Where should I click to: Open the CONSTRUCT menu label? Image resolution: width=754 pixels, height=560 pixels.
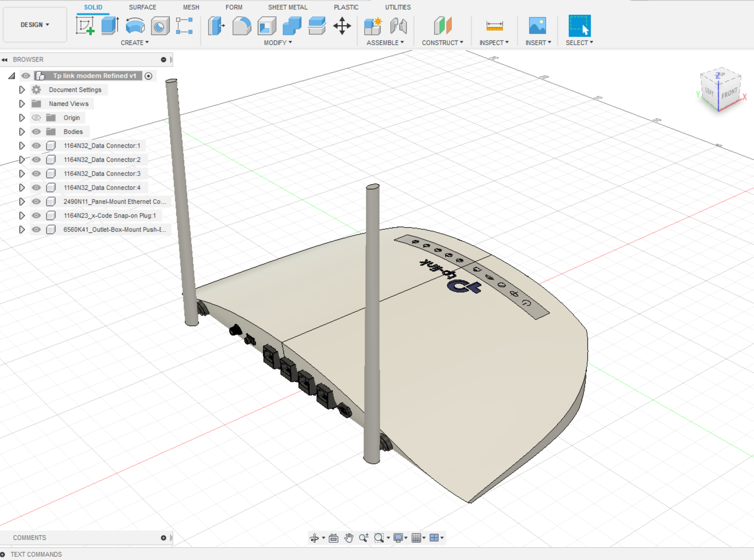click(442, 43)
